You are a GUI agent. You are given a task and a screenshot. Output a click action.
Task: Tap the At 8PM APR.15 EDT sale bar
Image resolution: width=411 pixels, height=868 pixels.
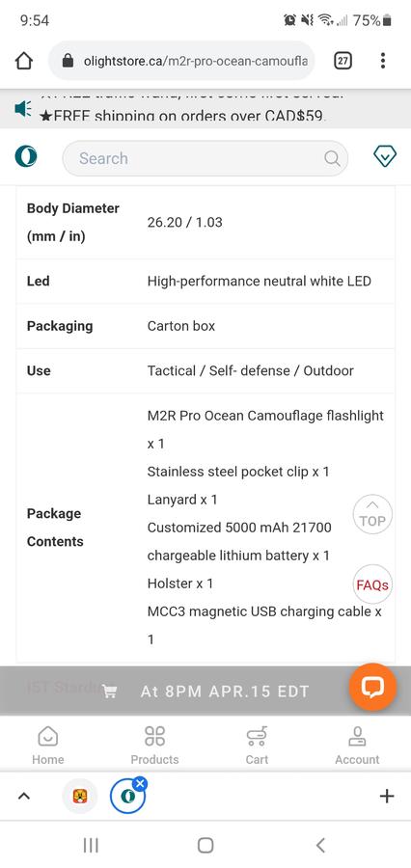[x=205, y=691]
